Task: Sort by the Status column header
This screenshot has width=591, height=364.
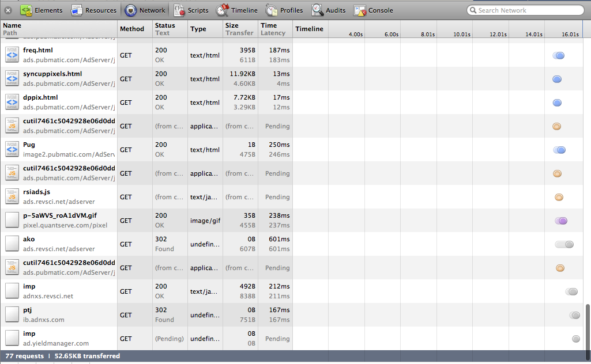Action: [x=170, y=29]
